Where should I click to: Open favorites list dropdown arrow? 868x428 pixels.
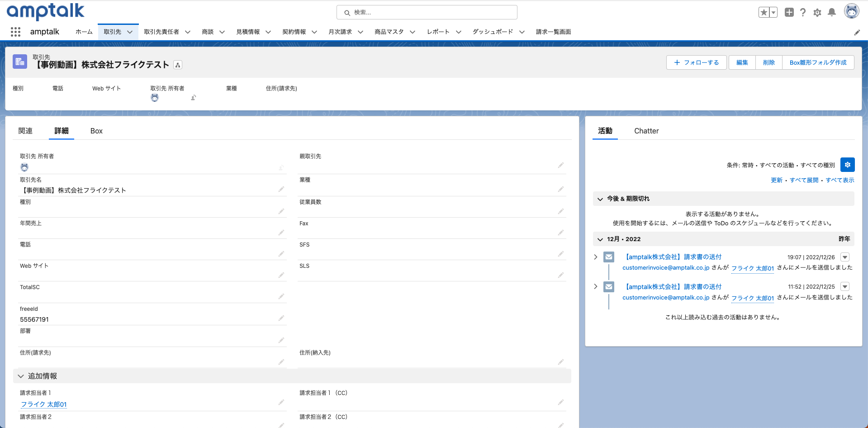coord(773,12)
